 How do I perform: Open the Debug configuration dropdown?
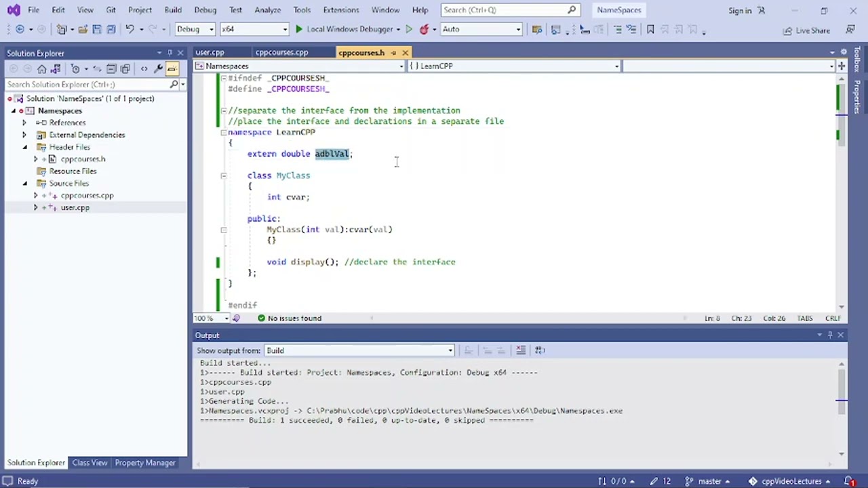click(x=195, y=29)
